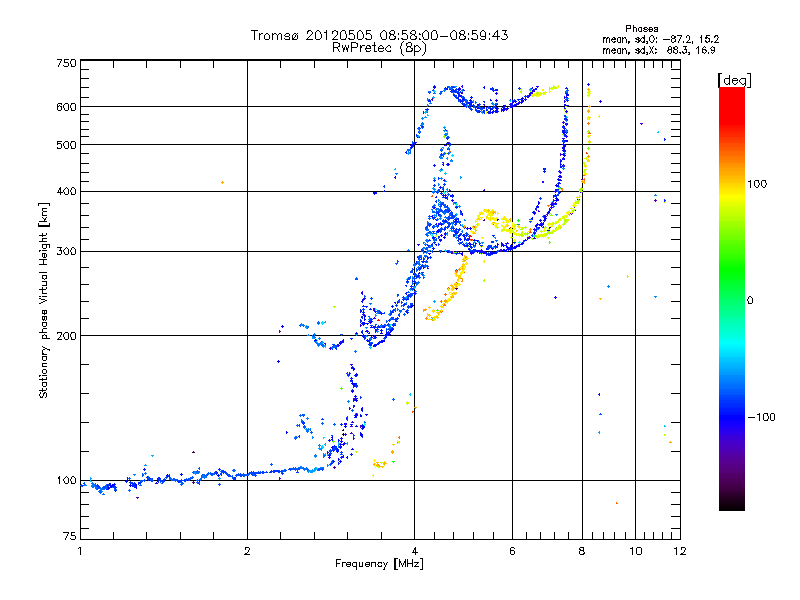Click the '[deg]' colorbar label
Viewport: 800px width, 600px height.
(x=734, y=80)
